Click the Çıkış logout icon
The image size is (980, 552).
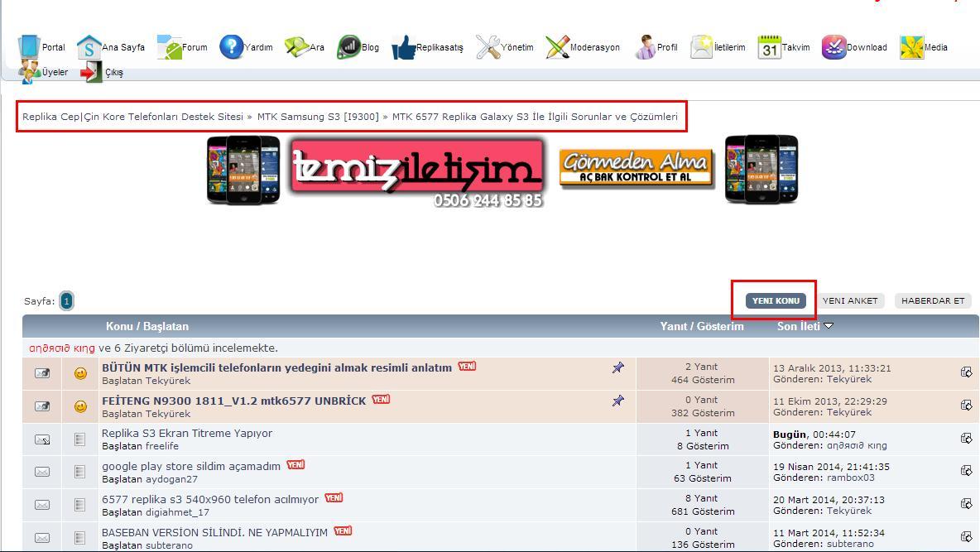point(91,73)
